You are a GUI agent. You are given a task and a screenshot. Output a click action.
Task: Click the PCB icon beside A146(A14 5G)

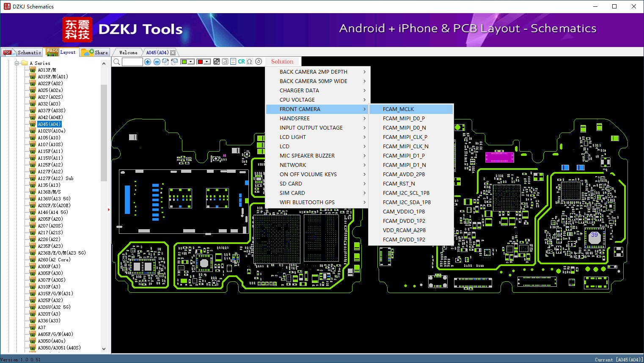[x=33, y=212]
